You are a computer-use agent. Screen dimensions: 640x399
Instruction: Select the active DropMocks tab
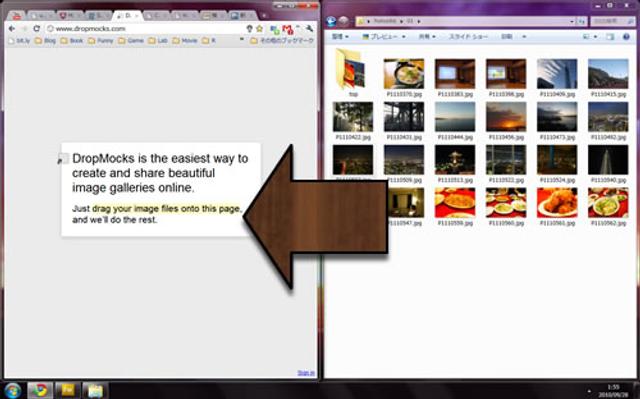[x=127, y=16]
